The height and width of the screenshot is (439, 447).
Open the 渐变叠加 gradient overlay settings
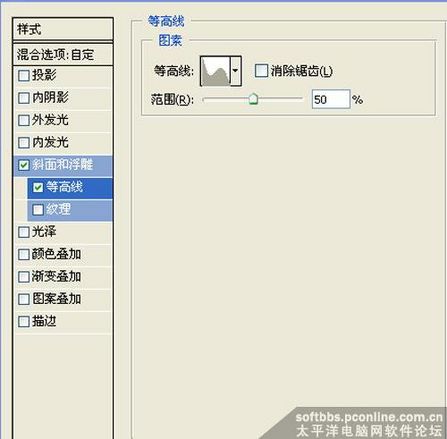[x=63, y=277]
